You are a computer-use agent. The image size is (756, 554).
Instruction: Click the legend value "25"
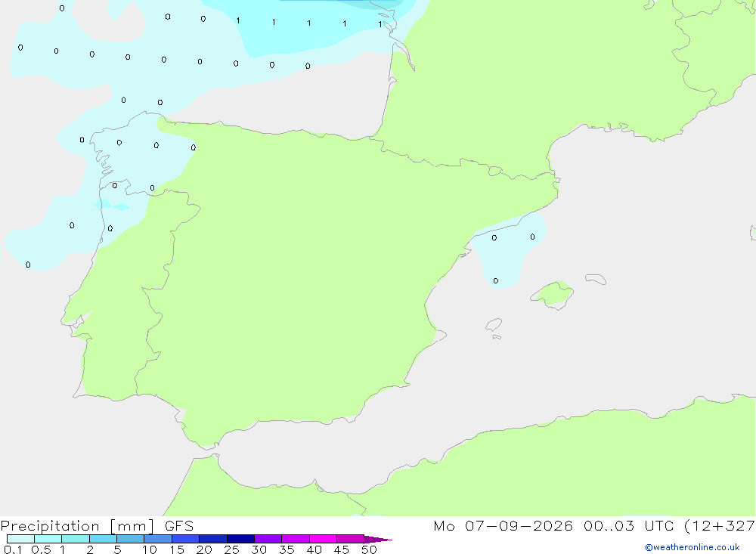231,549
